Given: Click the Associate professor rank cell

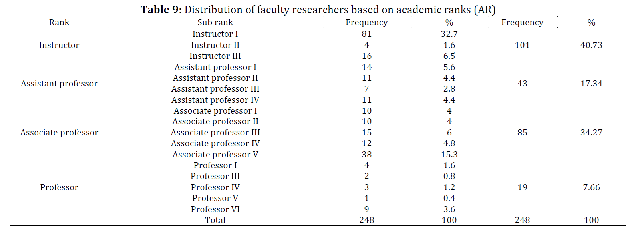Looking at the screenshot, I should click(x=59, y=133).
